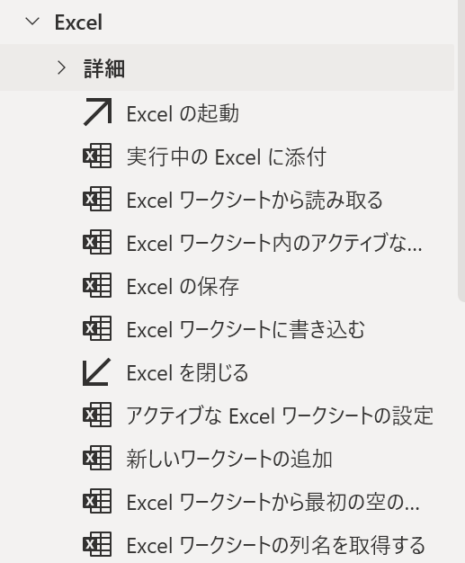The height and width of the screenshot is (563, 465).
Task: Click icon beside Excel ワークシートの列名を取得する
Action: click(97, 544)
